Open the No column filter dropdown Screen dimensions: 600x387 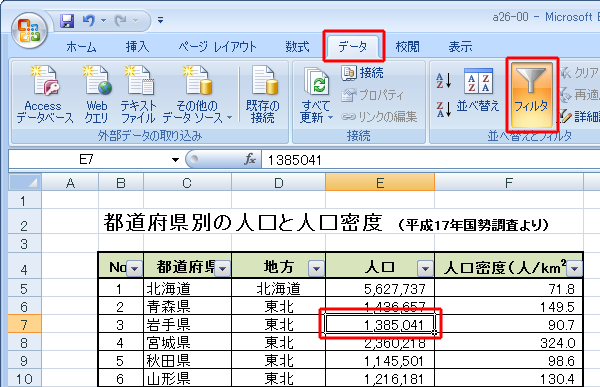coord(134,269)
